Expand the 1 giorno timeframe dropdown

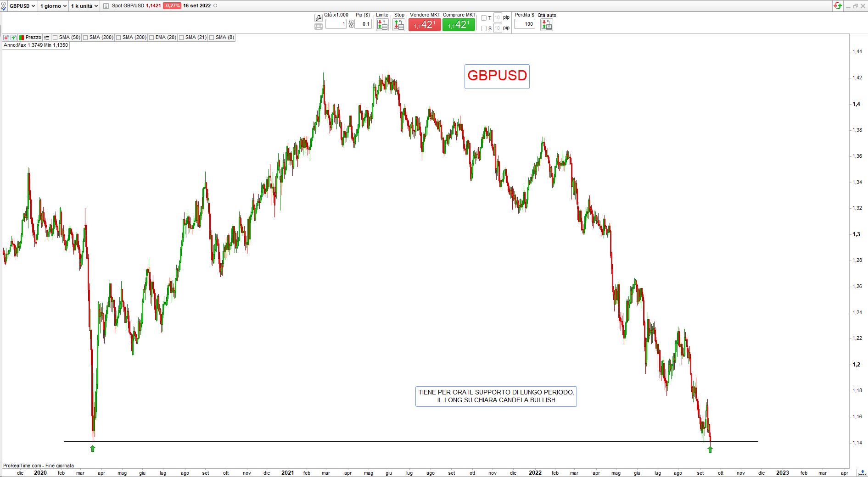coord(53,6)
